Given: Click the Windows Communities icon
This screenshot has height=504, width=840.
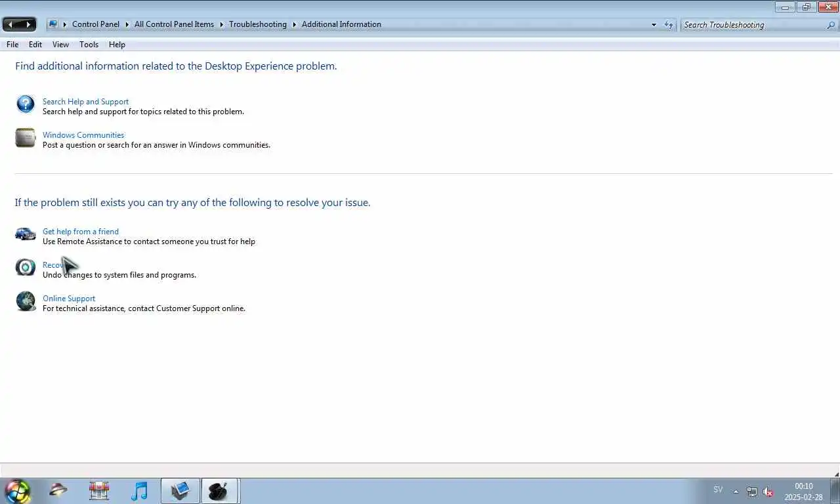Looking at the screenshot, I should point(26,138).
